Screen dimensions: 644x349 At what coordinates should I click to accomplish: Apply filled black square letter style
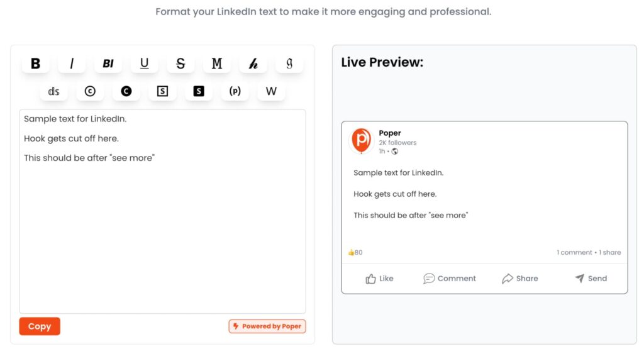coord(199,91)
